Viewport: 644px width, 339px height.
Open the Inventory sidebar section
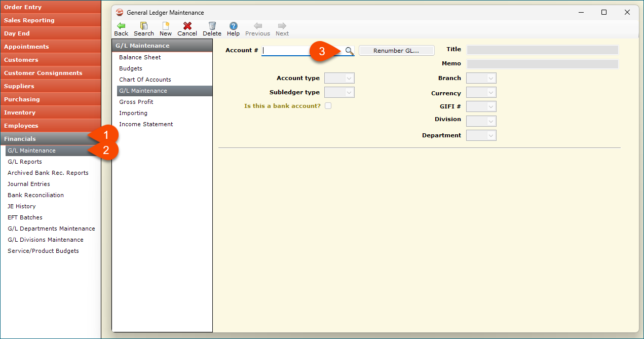tap(51, 112)
